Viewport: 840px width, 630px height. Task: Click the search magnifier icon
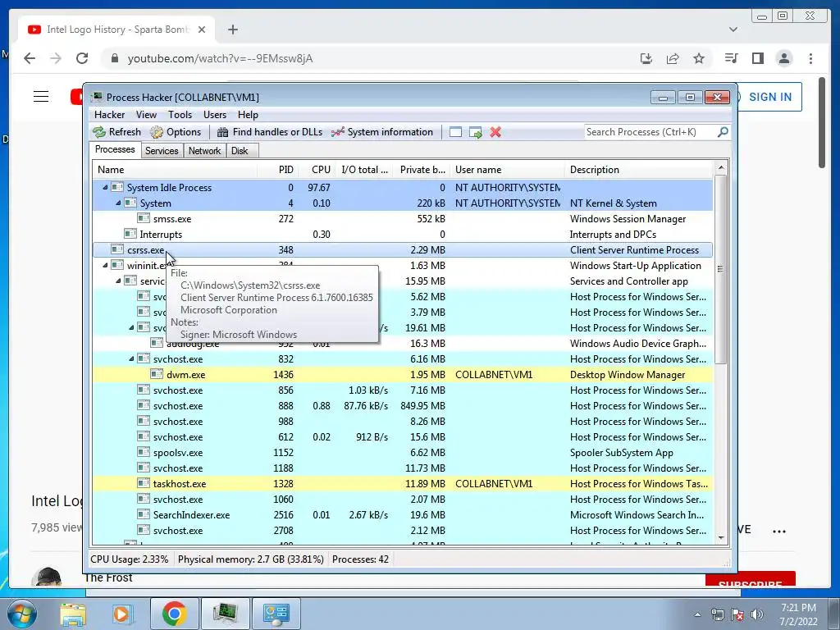pyautogui.click(x=723, y=132)
